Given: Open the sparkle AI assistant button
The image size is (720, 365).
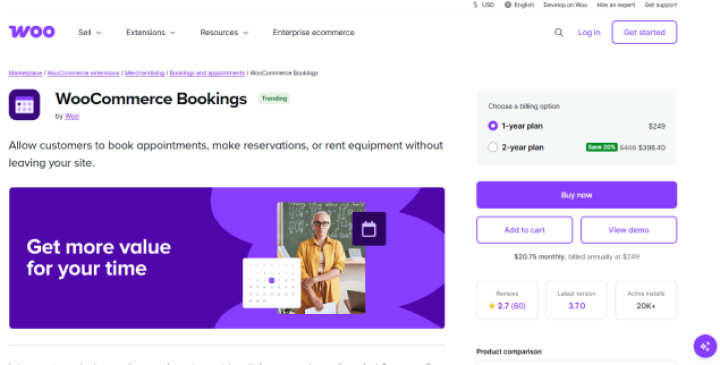Looking at the screenshot, I should 705,346.
